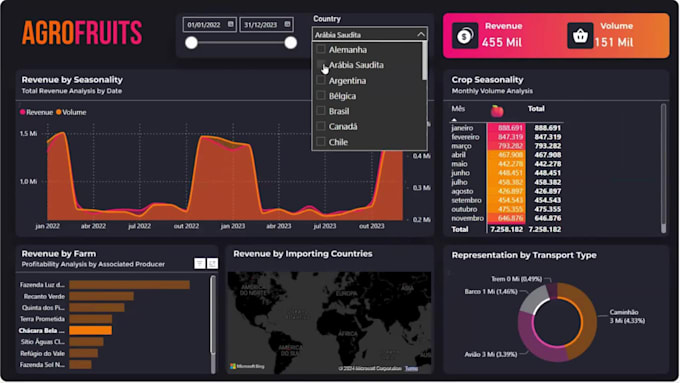This screenshot has width=680, height=383.
Task: Click the novembro value 646.876 cell
Action: pyautogui.click(x=506, y=218)
